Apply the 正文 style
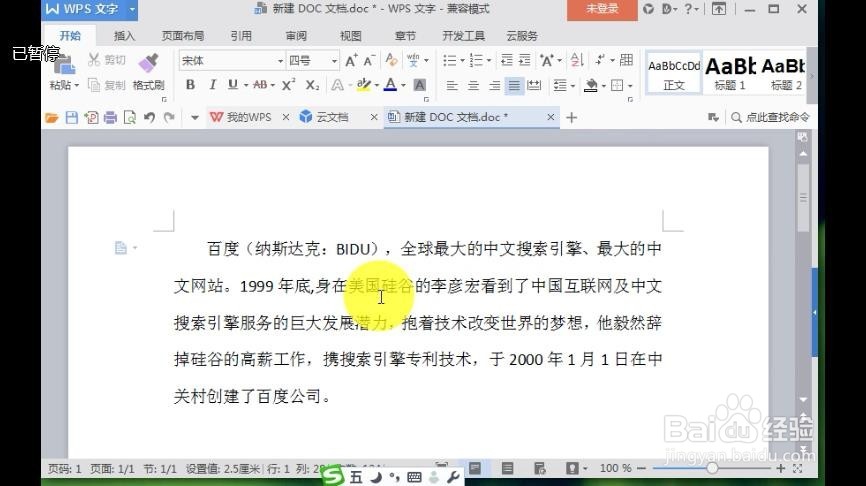Image resolution: width=866 pixels, height=486 pixels. click(x=674, y=73)
